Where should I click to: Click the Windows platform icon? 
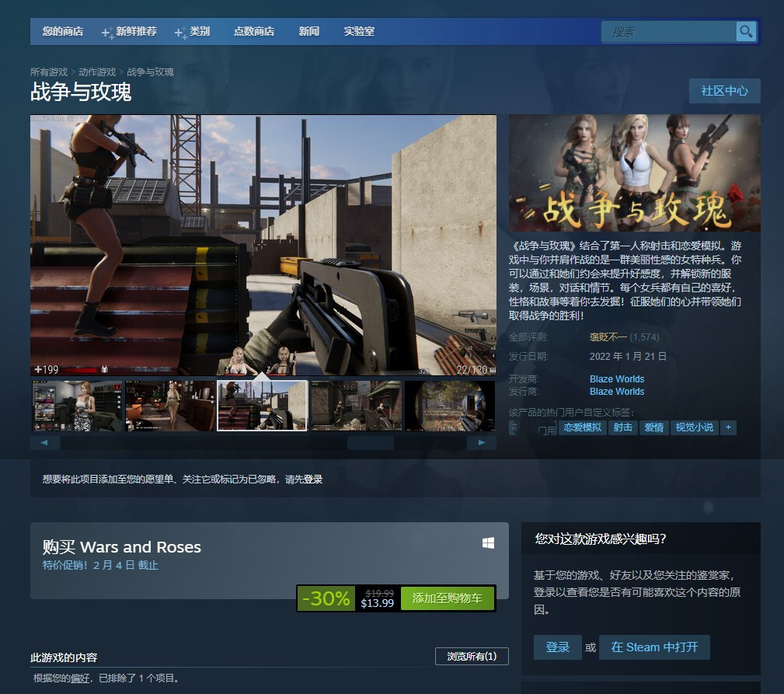[x=489, y=543]
